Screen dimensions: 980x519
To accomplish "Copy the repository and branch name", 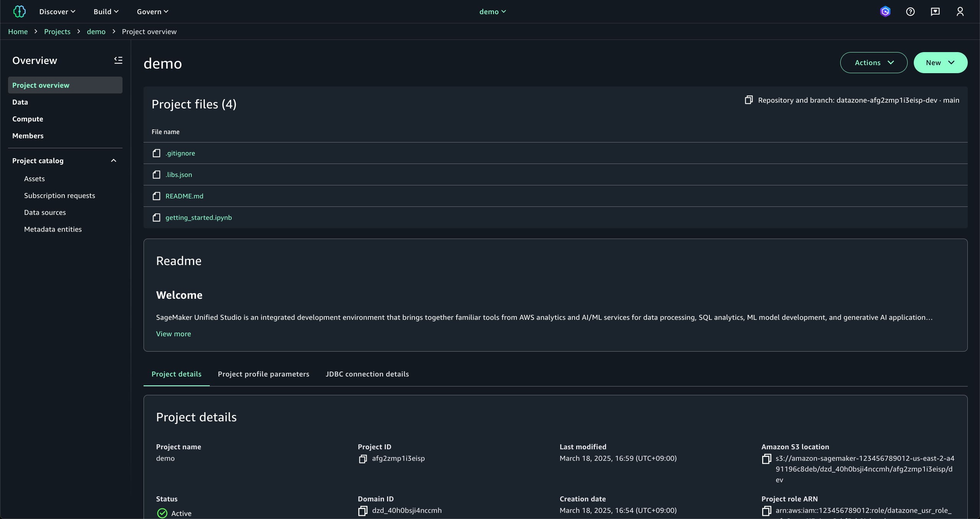I will pyautogui.click(x=749, y=100).
